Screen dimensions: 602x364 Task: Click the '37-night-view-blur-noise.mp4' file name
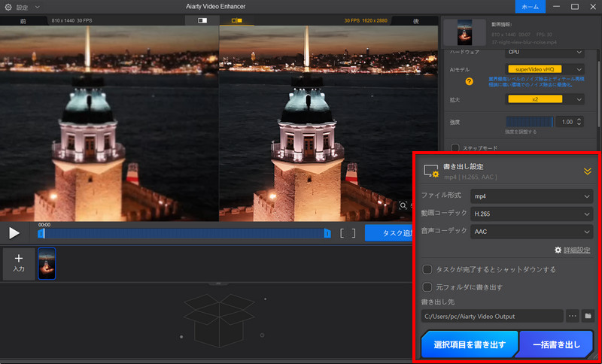pos(524,42)
